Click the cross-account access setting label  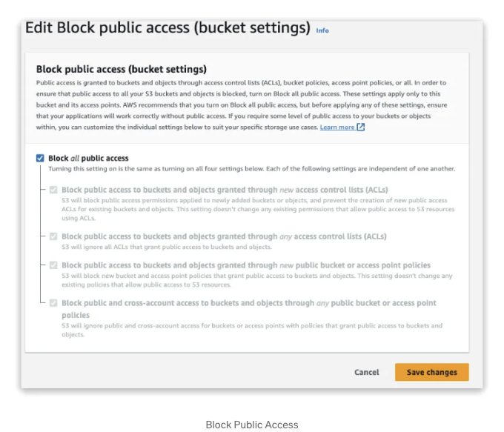pos(249,309)
